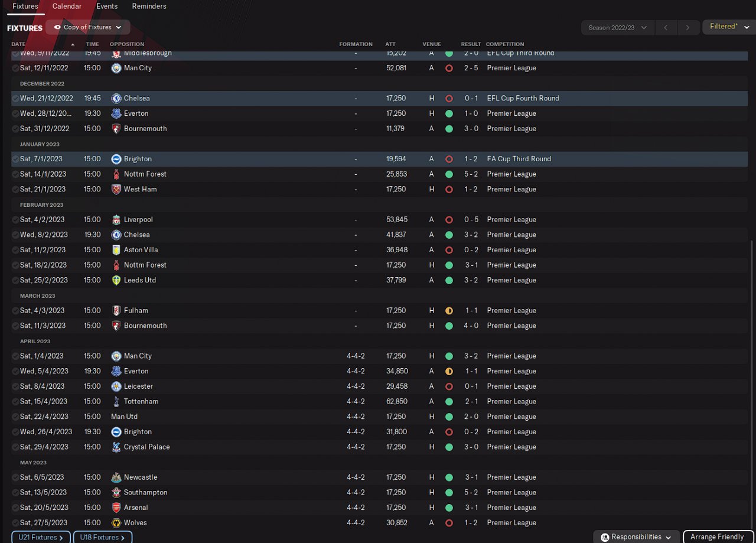
Task: Click the Tottenham club crest
Action: 116,401
